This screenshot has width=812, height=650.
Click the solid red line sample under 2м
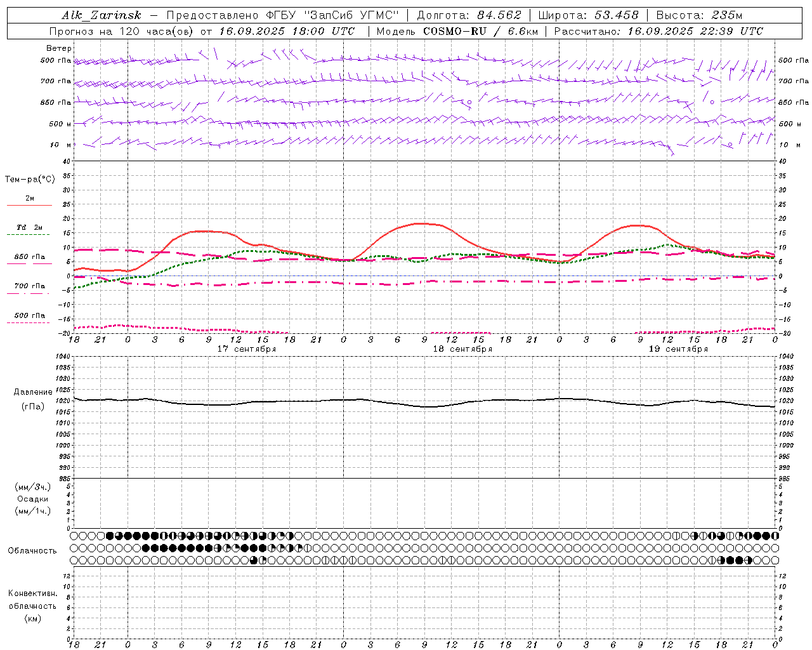click(x=29, y=205)
